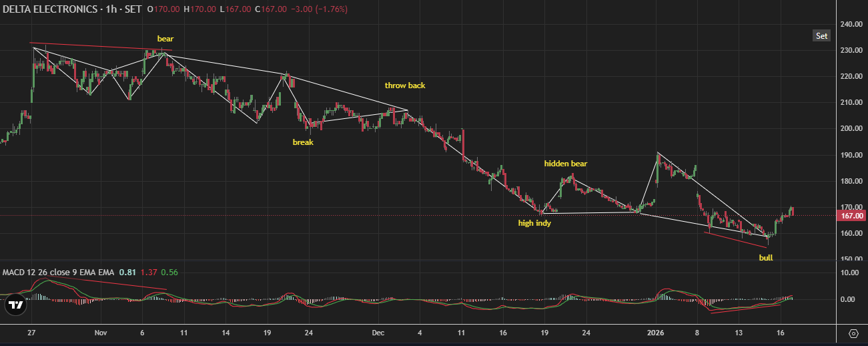The height and width of the screenshot is (346, 868).
Task: Open chart settings gear at bottom-right corner
Action: [x=853, y=333]
